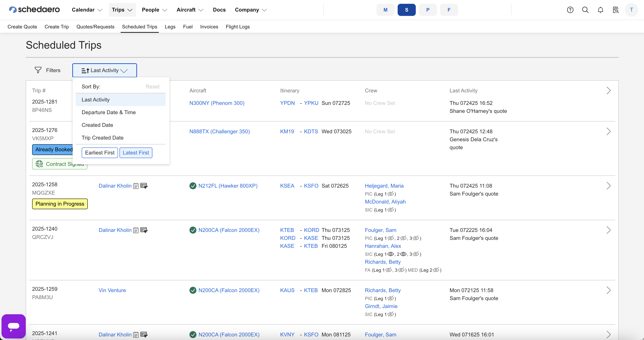
Task: Expand trip 2025-1258 row chevron
Action: click(x=608, y=186)
